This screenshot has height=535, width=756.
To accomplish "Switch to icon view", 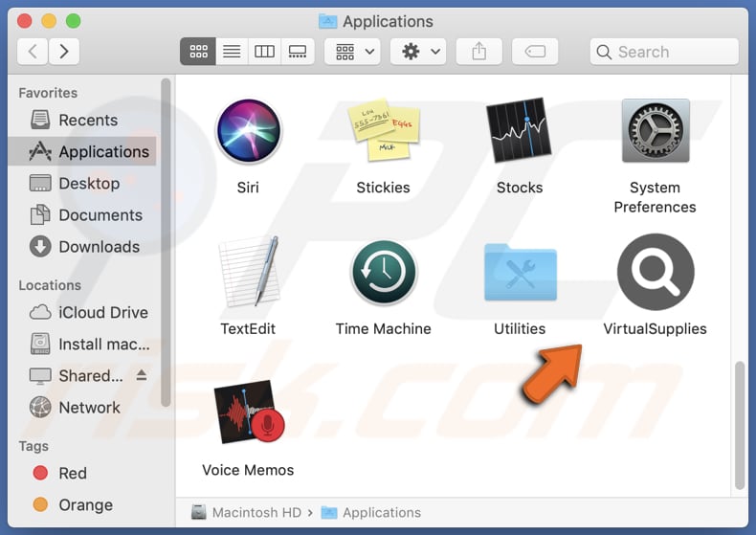I will (x=198, y=51).
